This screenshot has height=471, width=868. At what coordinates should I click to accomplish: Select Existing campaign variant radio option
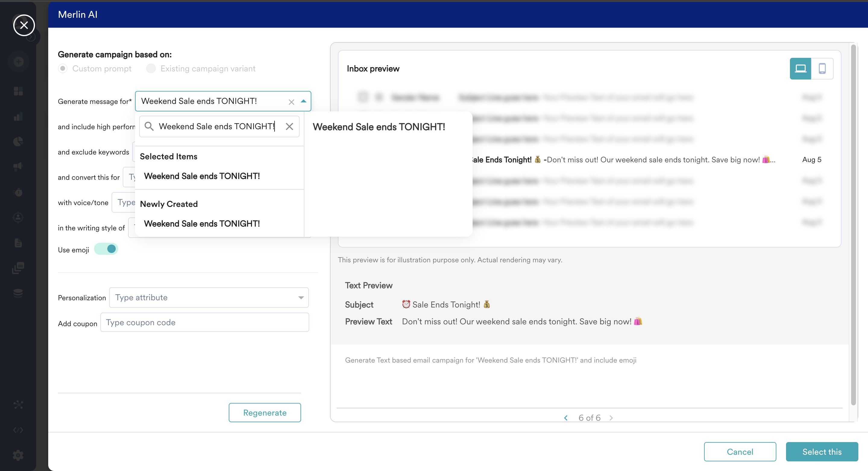coord(151,69)
